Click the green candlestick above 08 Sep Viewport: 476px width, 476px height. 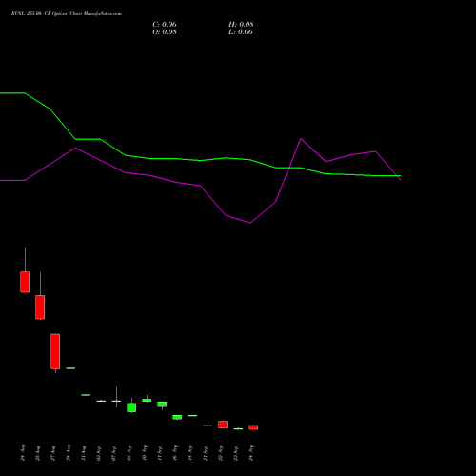(131, 407)
